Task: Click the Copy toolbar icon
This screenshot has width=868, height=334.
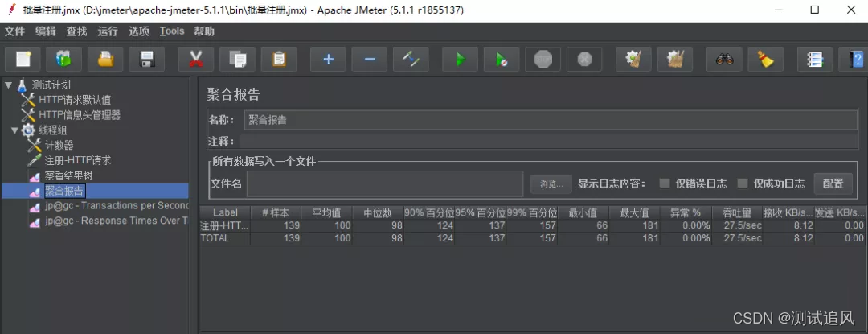Action: 237,60
